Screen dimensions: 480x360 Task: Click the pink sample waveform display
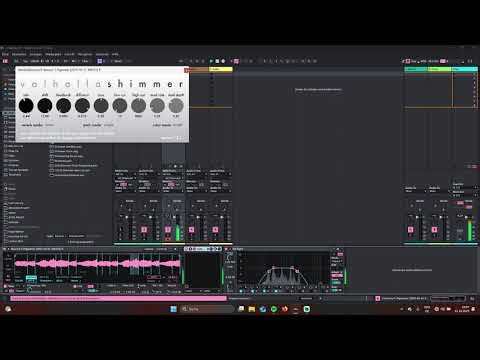(97, 264)
